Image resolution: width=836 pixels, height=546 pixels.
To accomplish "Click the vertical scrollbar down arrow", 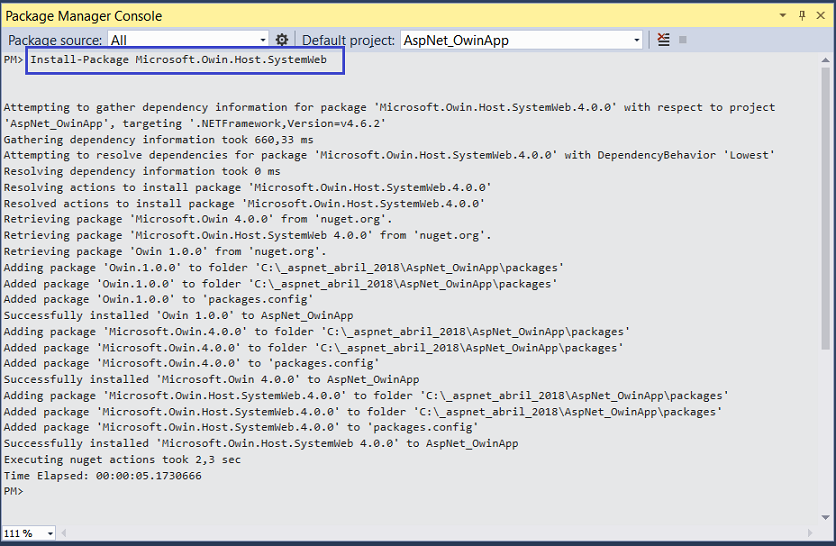I will [x=825, y=517].
